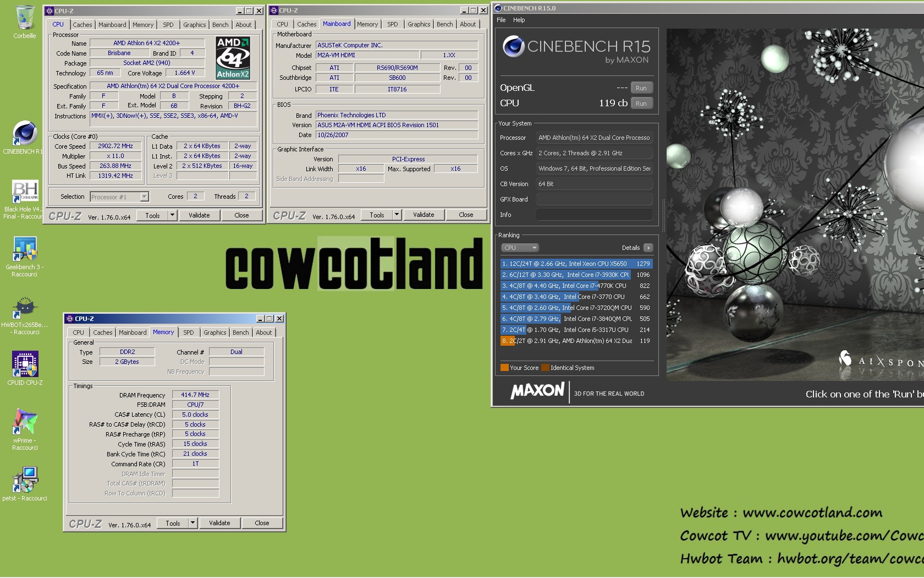Select ranking row Core i7-3720QM

(x=576, y=308)
